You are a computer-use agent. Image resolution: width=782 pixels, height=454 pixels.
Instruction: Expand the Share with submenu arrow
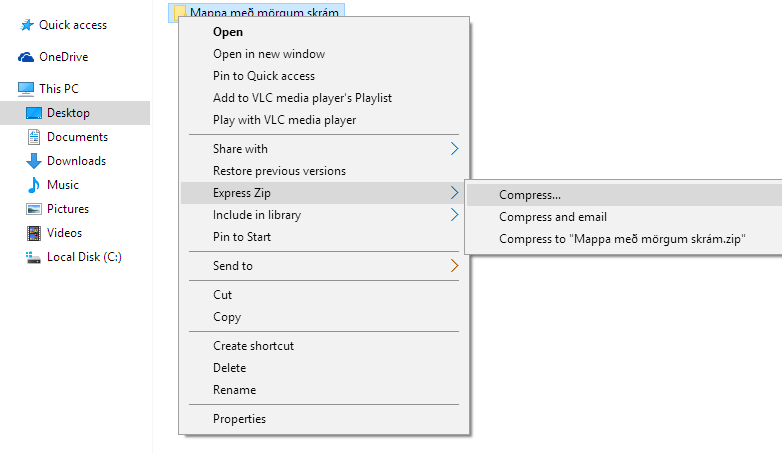(x=454, y=149)
